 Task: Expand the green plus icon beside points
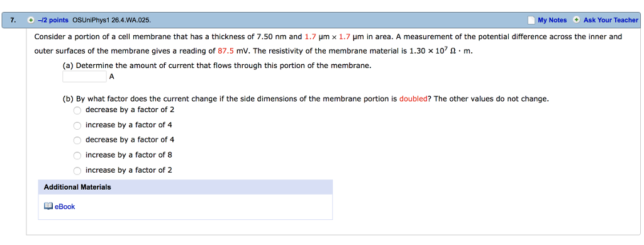pos(31,20)
